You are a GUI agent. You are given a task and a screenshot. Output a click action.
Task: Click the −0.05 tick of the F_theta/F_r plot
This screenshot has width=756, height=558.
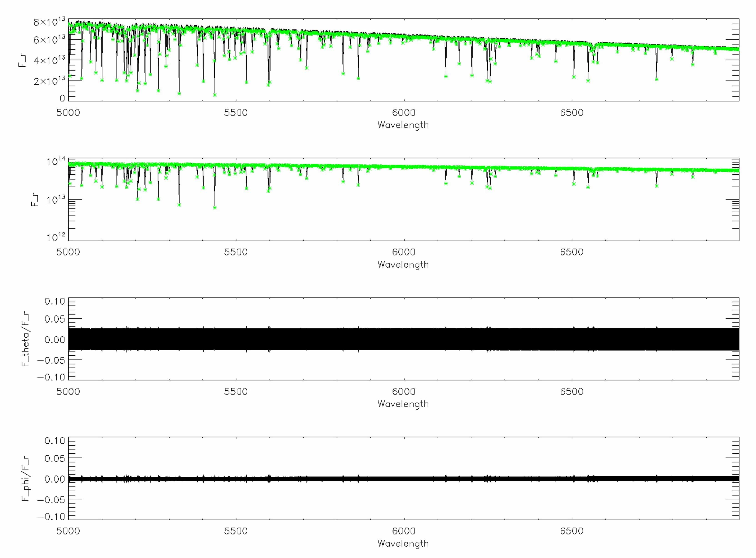[x=51, y=360]
